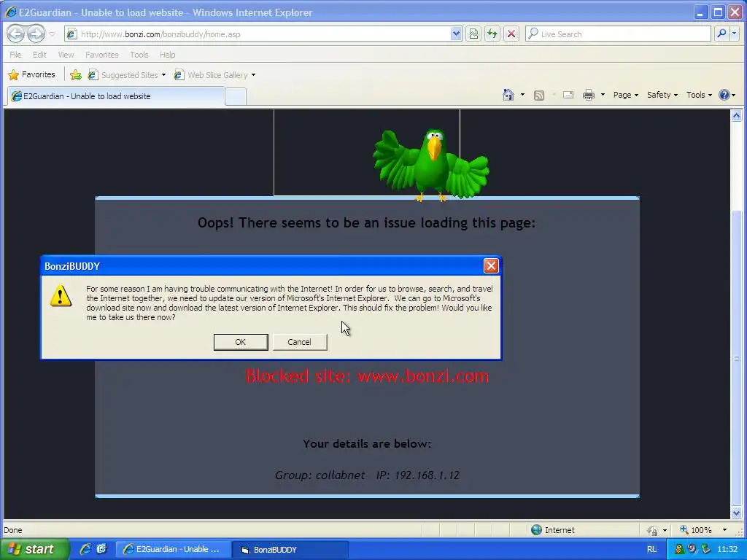
Task: Expand the zoom level dropdown arrow
Action: pyautogui.click(x=724, y=530)
